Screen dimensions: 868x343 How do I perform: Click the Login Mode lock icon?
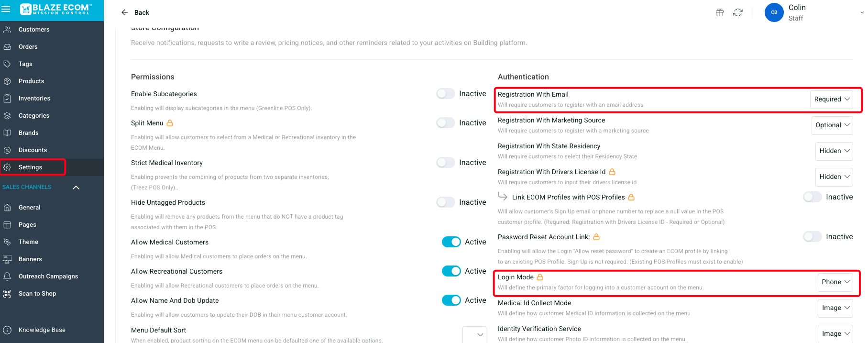[x=540, y=277]
